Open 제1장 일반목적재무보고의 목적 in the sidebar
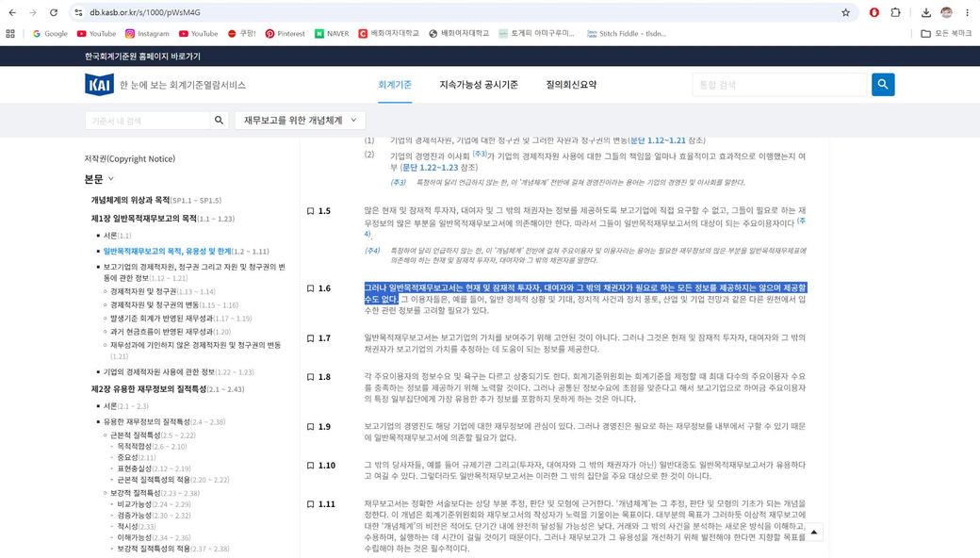980x558 pixels. [163, 219]
